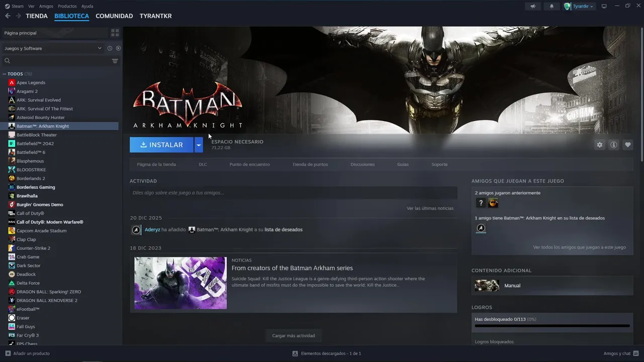Click Ver todos los amigos link
Screen dimensions: 644x362
click(580, 247)
